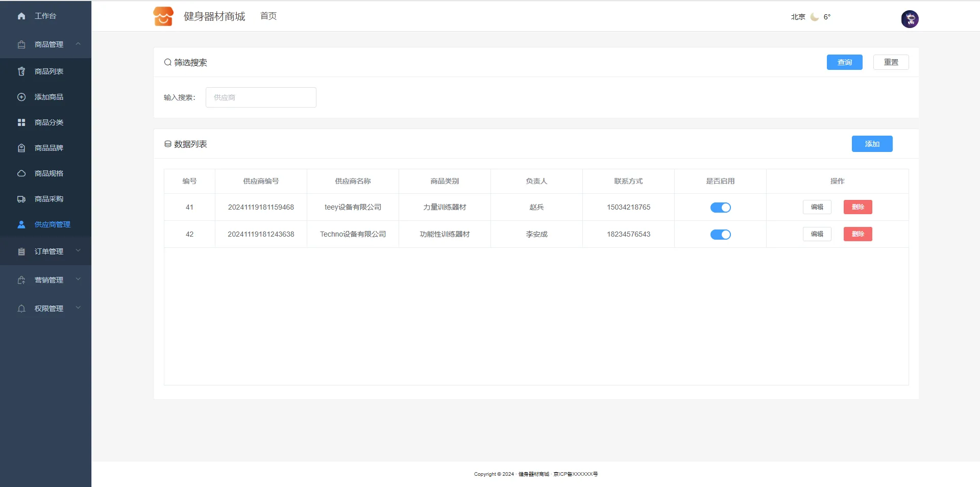The width and height of the screenshot is (980, 487).
Task: Click the 商品采购 truck icon
Action: [x=21, y=199]
